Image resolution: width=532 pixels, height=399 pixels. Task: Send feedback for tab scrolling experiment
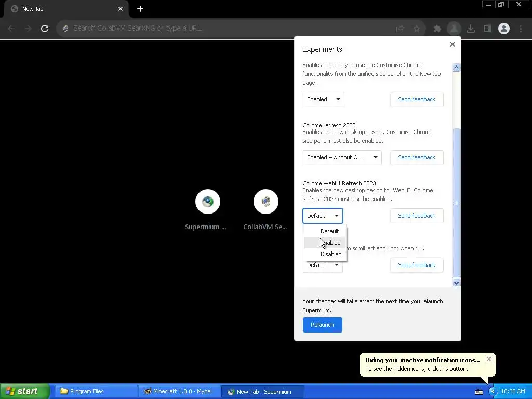pos(417,265)
